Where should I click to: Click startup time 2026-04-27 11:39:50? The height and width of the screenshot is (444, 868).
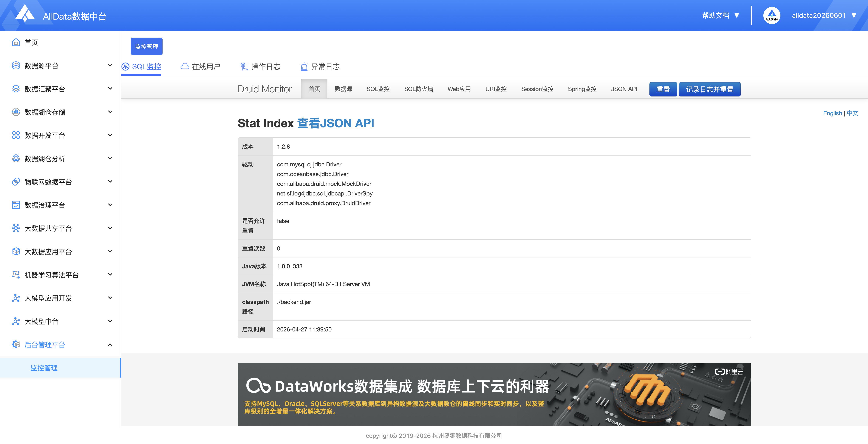click(304, 330)
